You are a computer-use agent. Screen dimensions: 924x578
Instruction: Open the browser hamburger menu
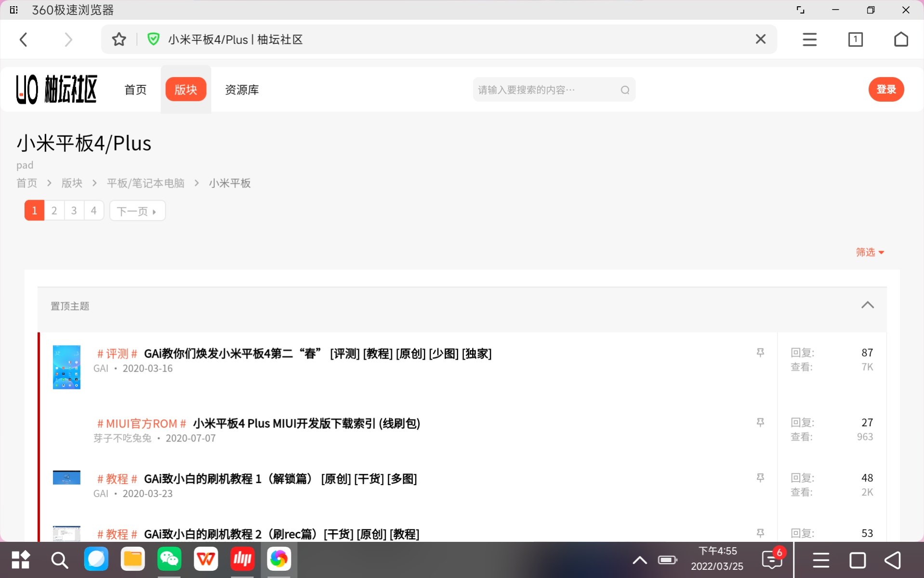pos(810,40)
